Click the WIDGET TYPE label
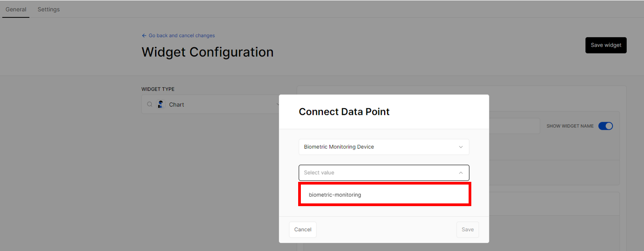The width and height of the screenshot is (644, 251). [158, 89]
